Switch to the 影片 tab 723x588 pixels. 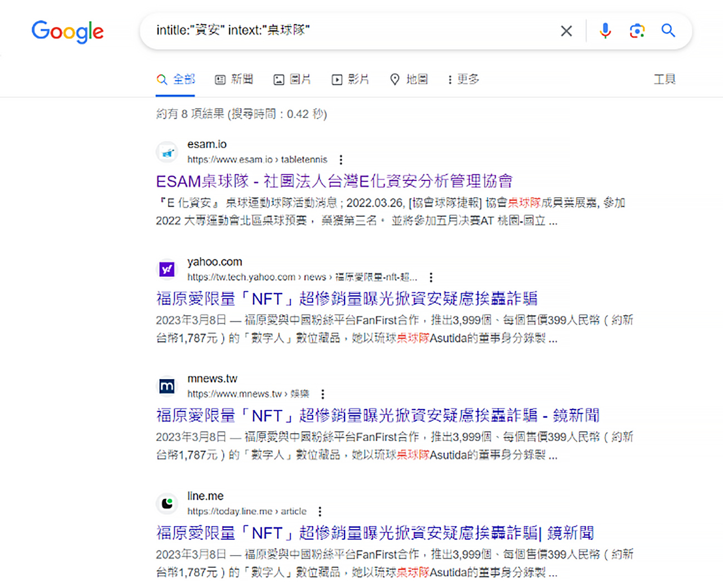[351, 80]
